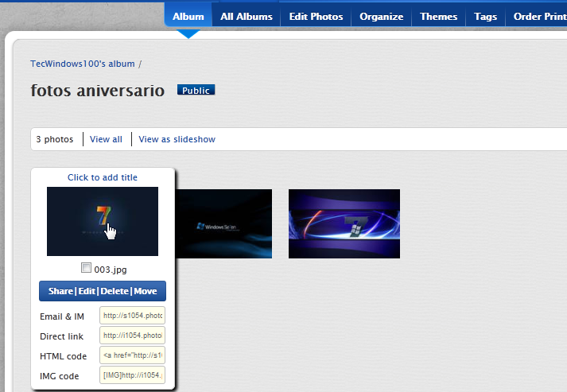The image size is (567, 392).
Task: Open the All Albums tab
Action: (x=246, y=16)
